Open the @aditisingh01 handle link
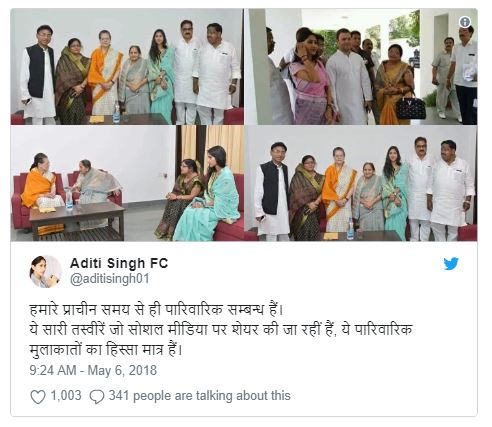The height and width of the screenshot is (427, 492). click(x=109, y=279)
